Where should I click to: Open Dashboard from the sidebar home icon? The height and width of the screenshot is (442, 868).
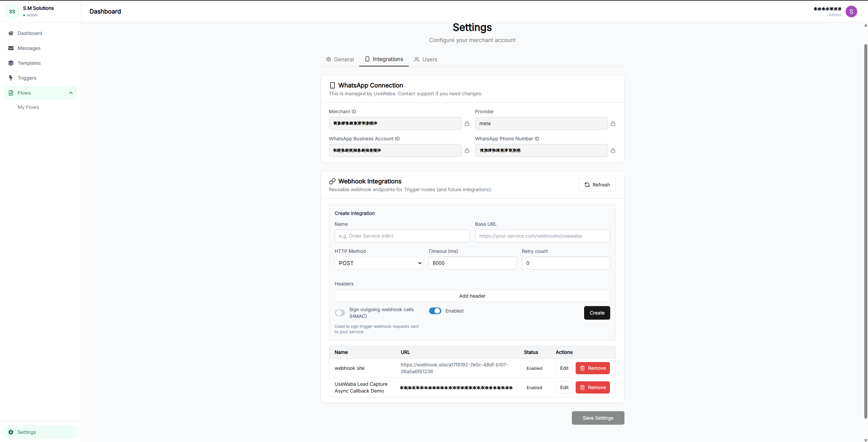pyautogui.click(x=11, y=33)
